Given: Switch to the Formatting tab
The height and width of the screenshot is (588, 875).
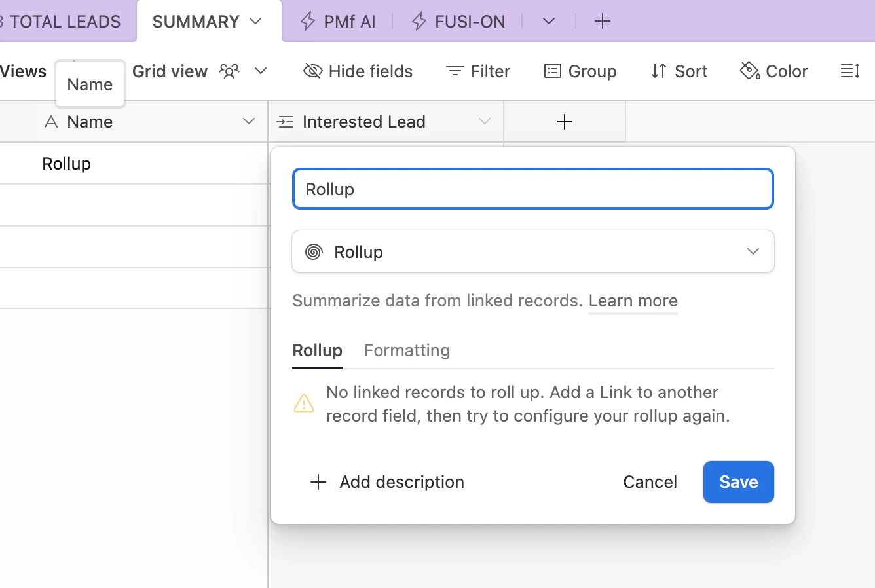Looking at the screenshot, I should pyautogui.click(x=407, y=351).
